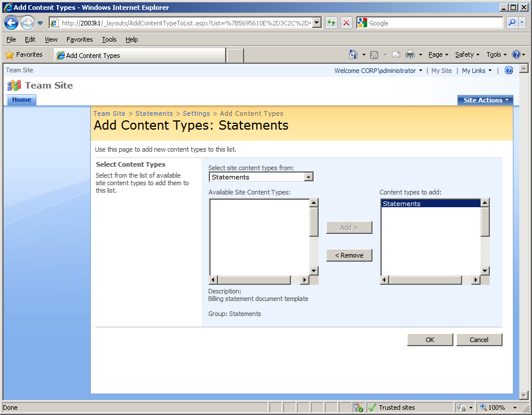532x415 pixels.
Task: Click the Print icon
Action: click(x=411, y=54)
